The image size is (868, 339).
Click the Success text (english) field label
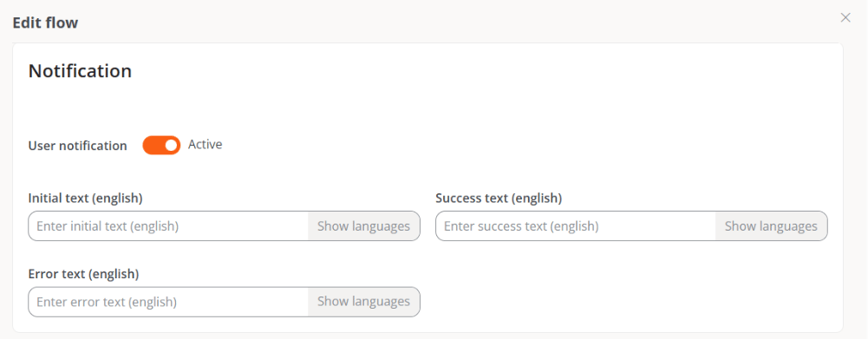[x=499, y=199]
